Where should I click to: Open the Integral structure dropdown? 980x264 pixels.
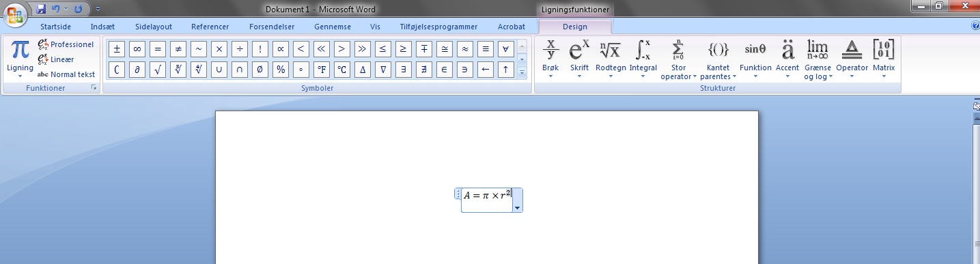tap(643, 60)
